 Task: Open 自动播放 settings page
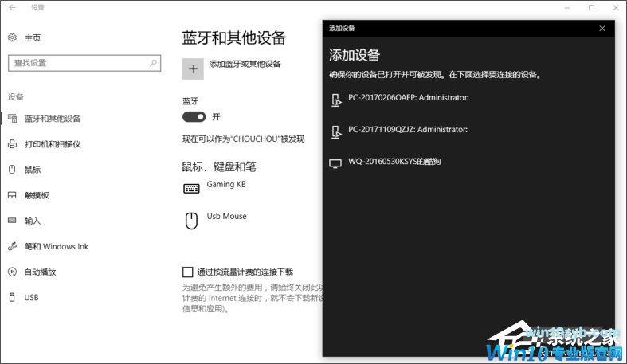coord(41,272)
